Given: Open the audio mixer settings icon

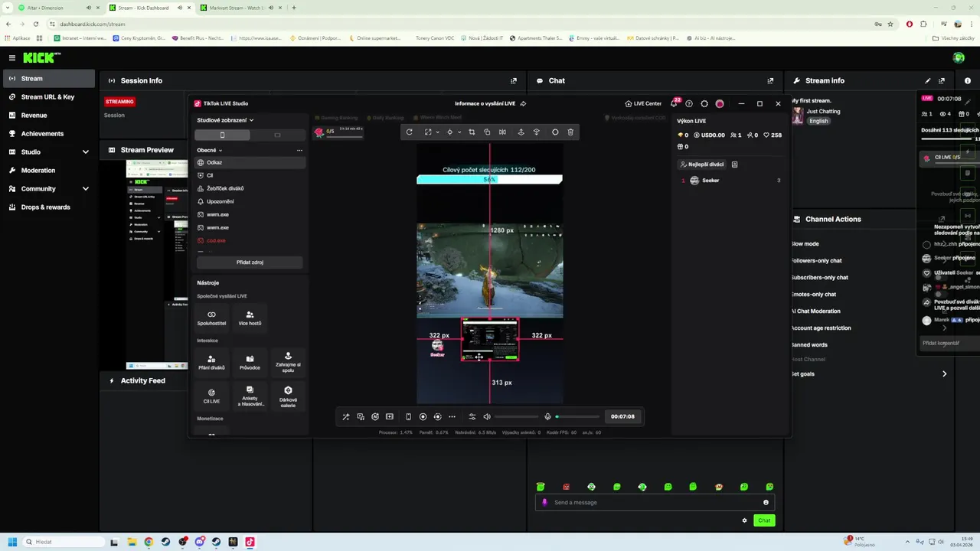Looking at the screenshot, I should pos(472,417).
